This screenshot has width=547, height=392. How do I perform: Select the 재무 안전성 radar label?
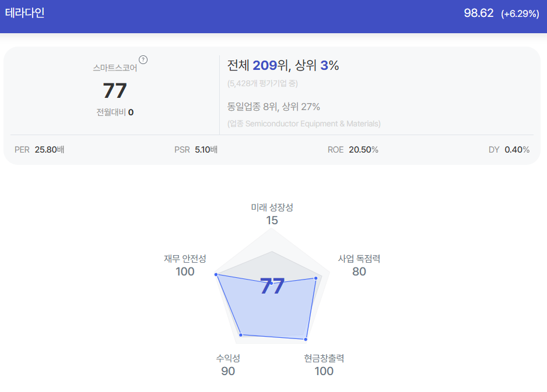pos(185,259)
